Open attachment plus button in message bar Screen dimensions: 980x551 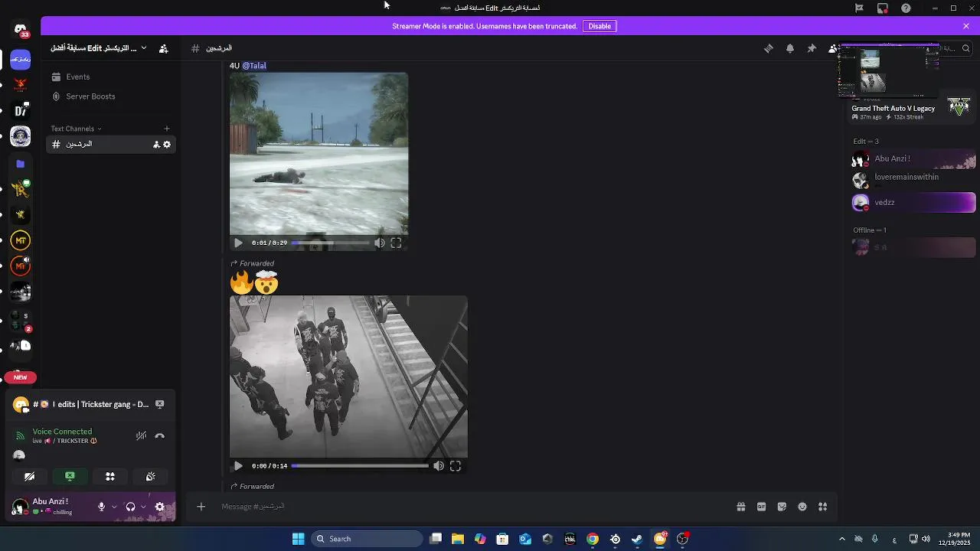point(201,507)
